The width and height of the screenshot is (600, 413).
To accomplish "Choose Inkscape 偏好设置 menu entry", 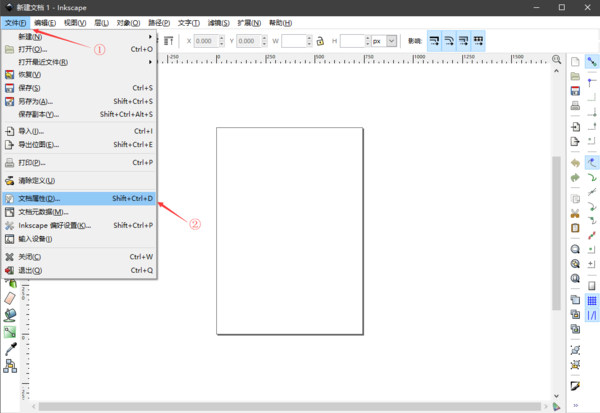I will (79, 225).
